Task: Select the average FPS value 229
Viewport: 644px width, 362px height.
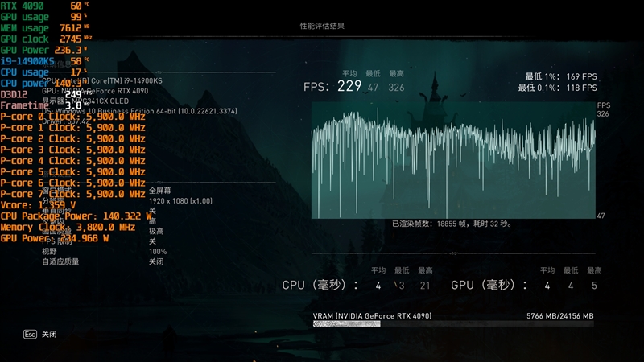Action: 349,86
